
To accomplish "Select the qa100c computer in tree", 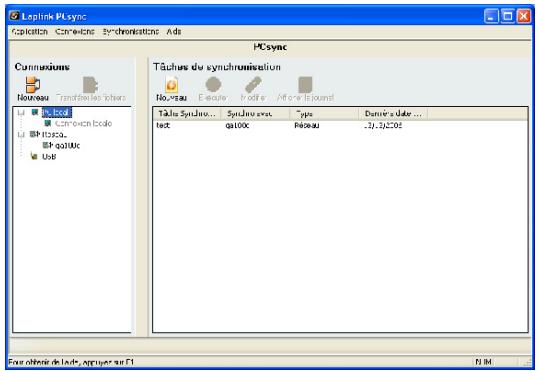I will click(x=67, y=146).
